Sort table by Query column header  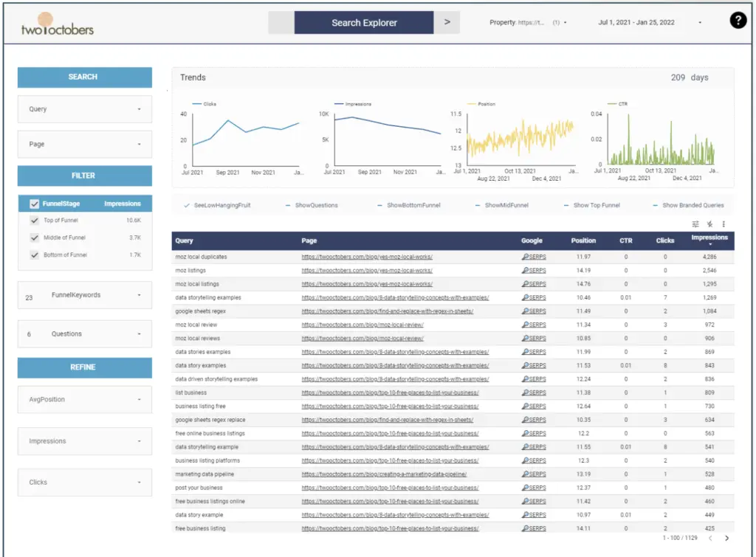184,241
